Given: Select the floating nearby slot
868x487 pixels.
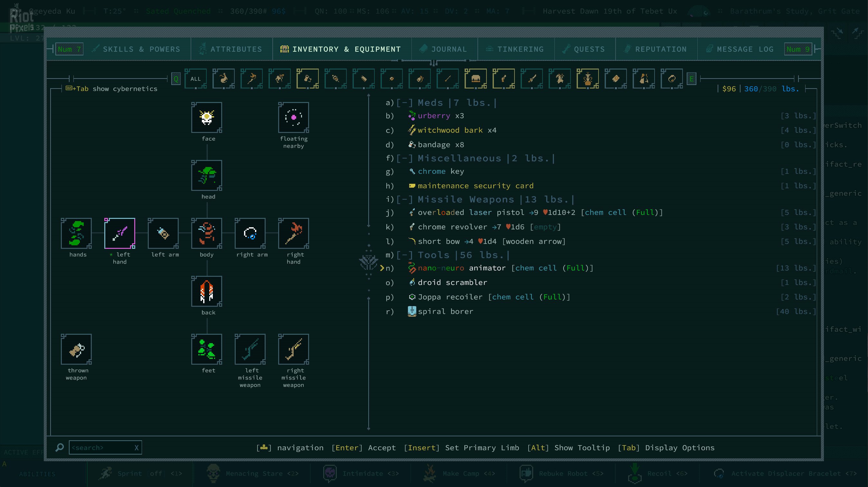Looking at the screenshot, I should pos(294,118).
